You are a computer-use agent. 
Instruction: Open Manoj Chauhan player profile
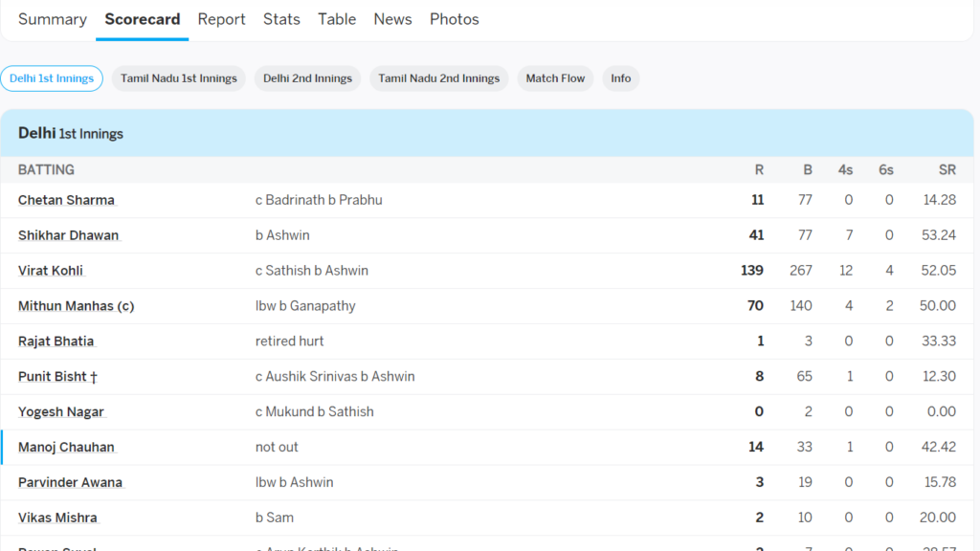[x=66, y=448]
